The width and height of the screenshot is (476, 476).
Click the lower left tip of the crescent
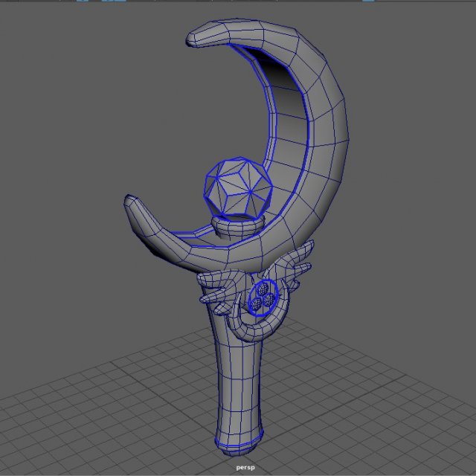[x=134, y=205]
